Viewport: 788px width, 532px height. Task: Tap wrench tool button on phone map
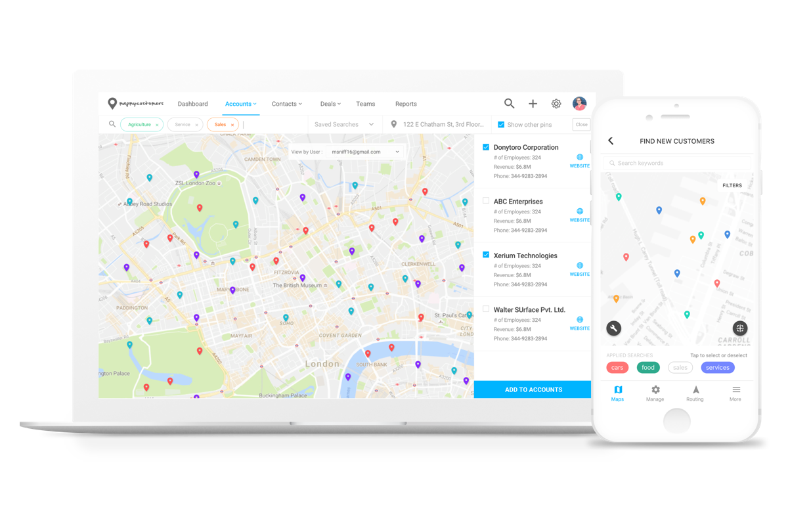point(613,328)
